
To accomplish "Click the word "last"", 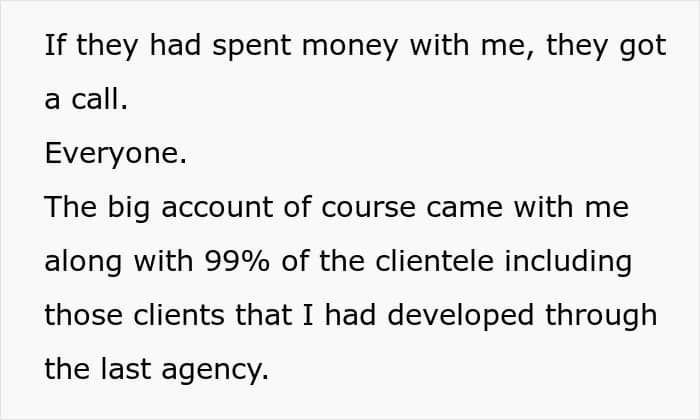I will point(129,370).
